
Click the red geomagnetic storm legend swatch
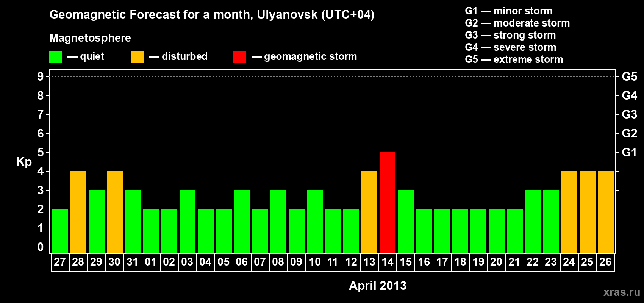239,57
